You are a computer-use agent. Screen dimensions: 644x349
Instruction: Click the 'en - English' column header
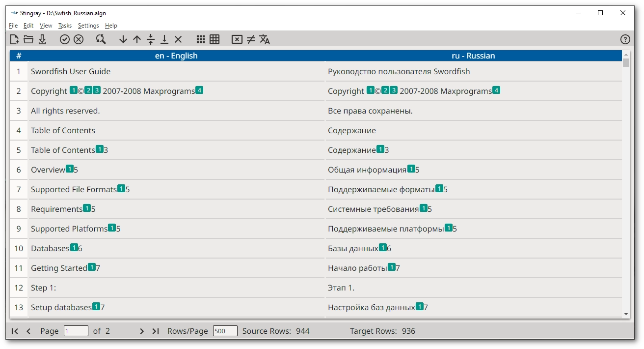click(176, 56)
